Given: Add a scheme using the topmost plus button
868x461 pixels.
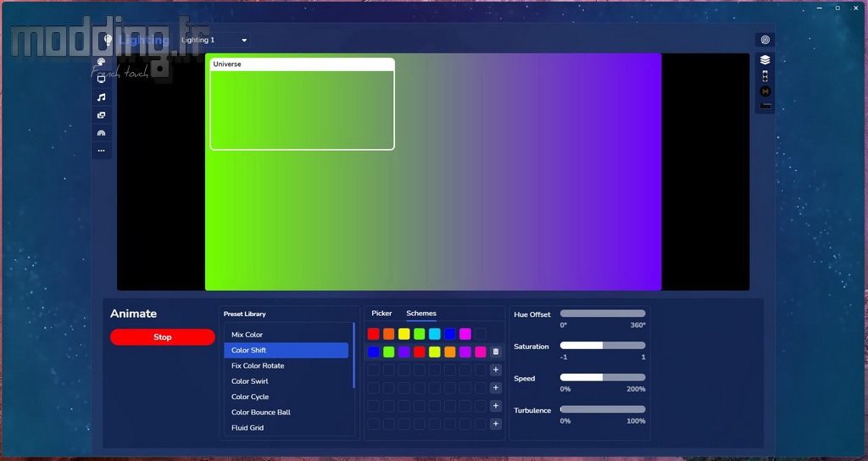Looking at the screenshot, I should coord(495,369).
